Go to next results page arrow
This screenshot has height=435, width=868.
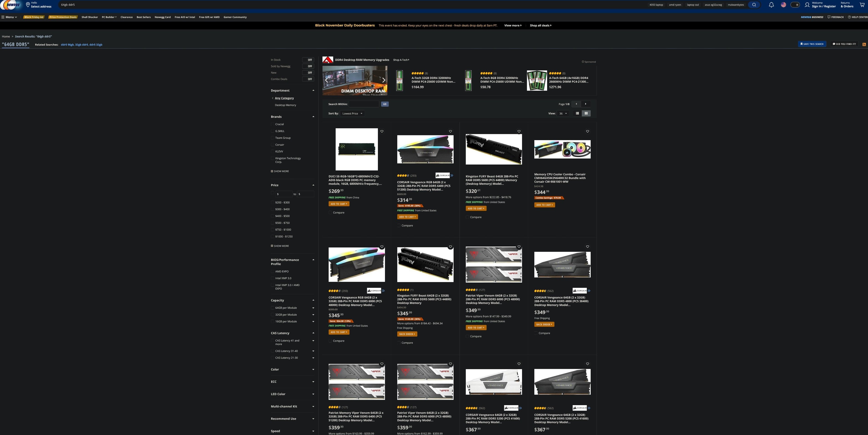[586, 104]
